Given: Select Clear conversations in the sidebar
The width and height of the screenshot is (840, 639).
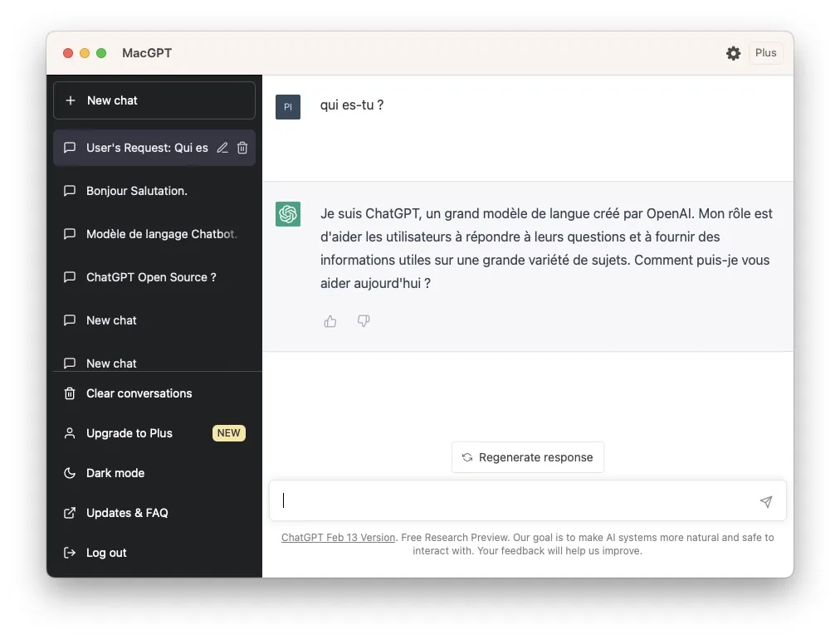Looking at the screenshot, I should [x=154, y=393].
